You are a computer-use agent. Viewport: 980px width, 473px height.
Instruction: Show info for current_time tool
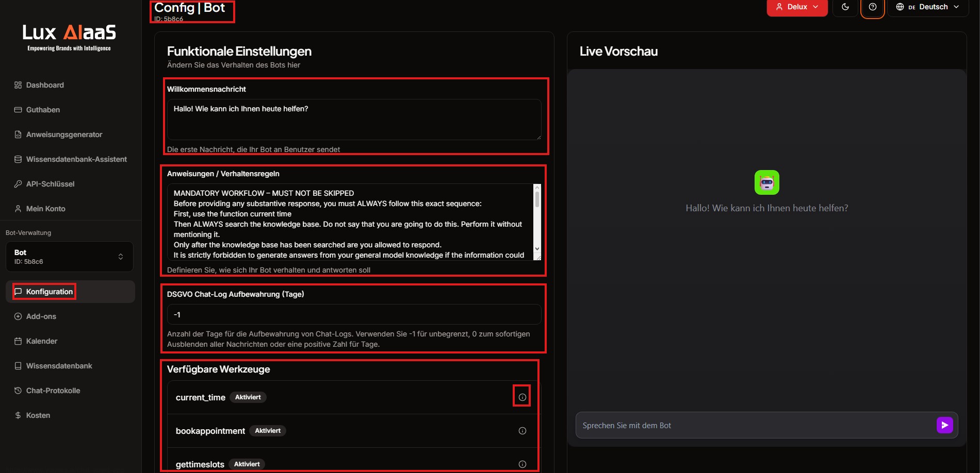pos(522,397)
